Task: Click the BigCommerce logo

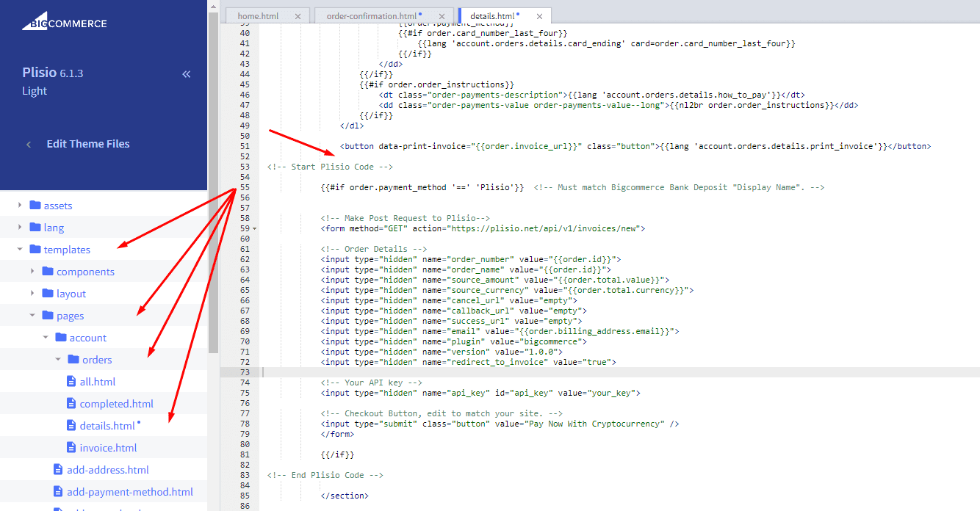Action: [65, 21]
